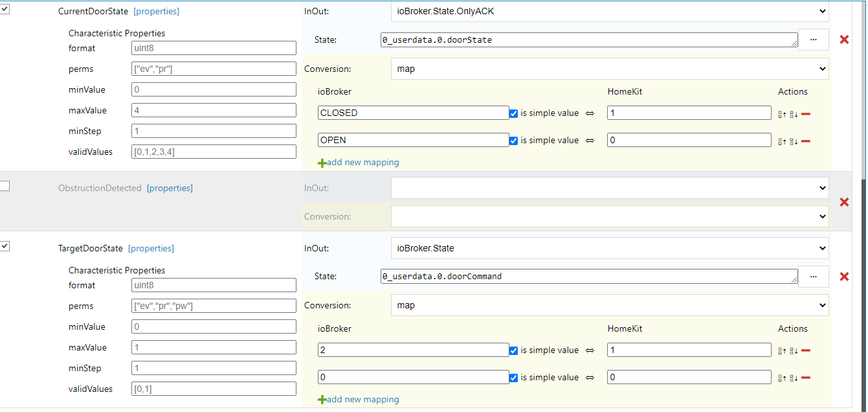Remove the OPEN mapping row
This screenshot has height=412, width=868.
[x=806, y=141]
